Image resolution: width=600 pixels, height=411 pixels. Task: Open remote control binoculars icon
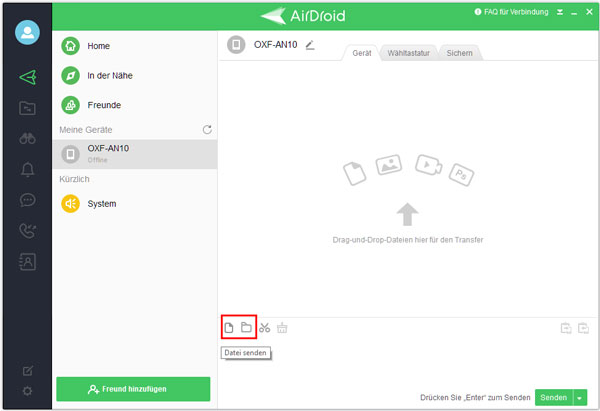click(27, 138)
